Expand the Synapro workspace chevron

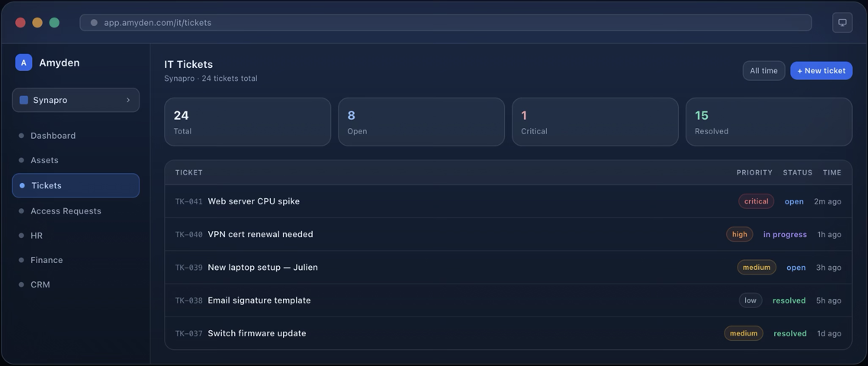(x=128, y=100)
